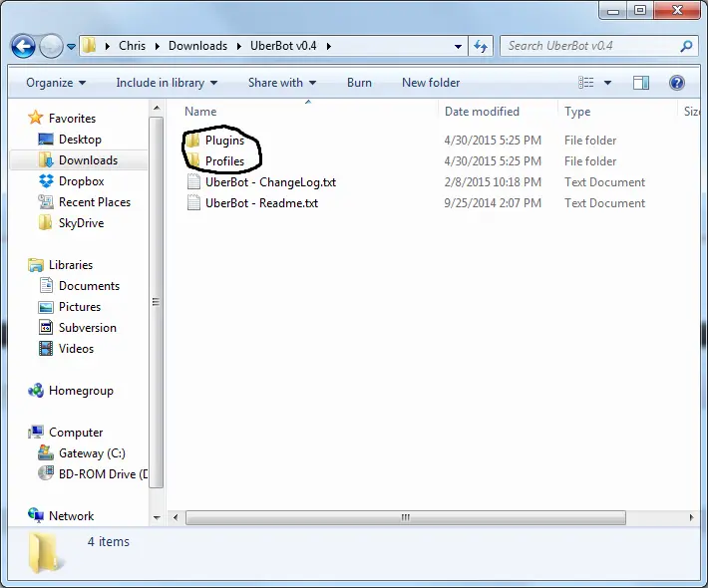Viewport: 708px width, 588px height.
Task: Open Dropbox in the sidebar
Action: (x=82, y=181)
